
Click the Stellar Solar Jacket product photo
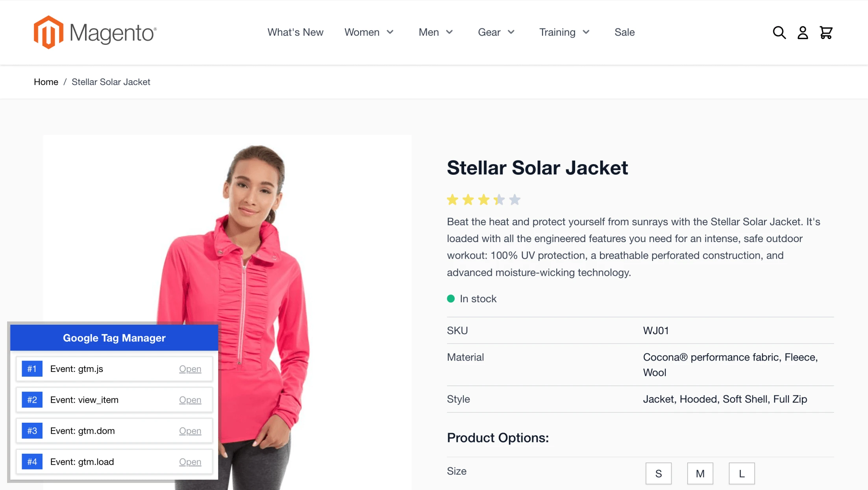(228, 312)
